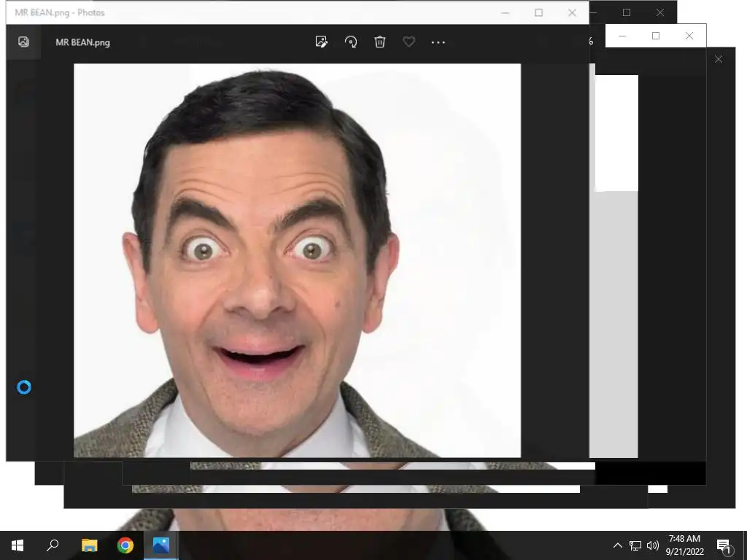
Task: Show hidden system tray icons
Action: coord(617,545)
